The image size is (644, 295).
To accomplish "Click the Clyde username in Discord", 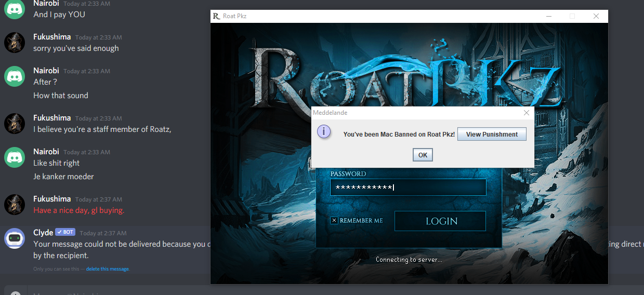I will pyautogui.click(x=43, y=232).
